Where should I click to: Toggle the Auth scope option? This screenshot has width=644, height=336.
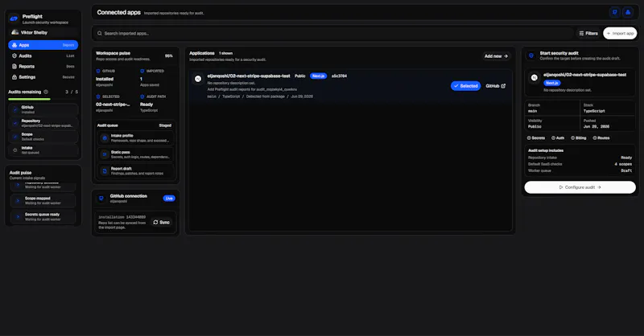point(558,138)
